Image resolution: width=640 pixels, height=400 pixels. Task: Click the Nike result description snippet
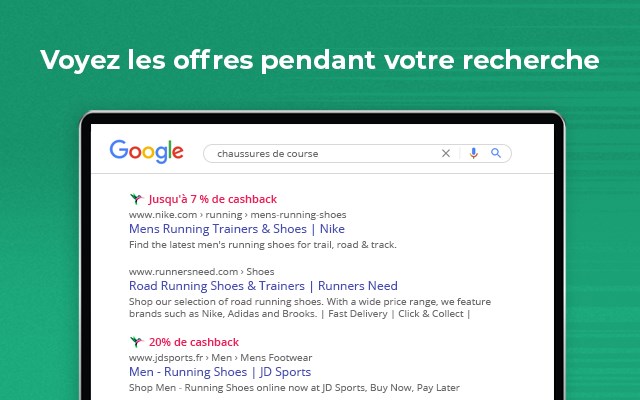click(x=263, y=245)
